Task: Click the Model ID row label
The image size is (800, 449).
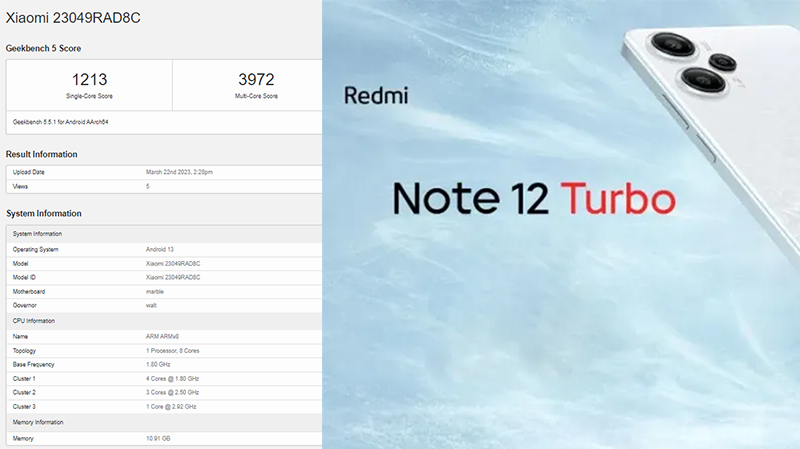Action: click(24, 278)
